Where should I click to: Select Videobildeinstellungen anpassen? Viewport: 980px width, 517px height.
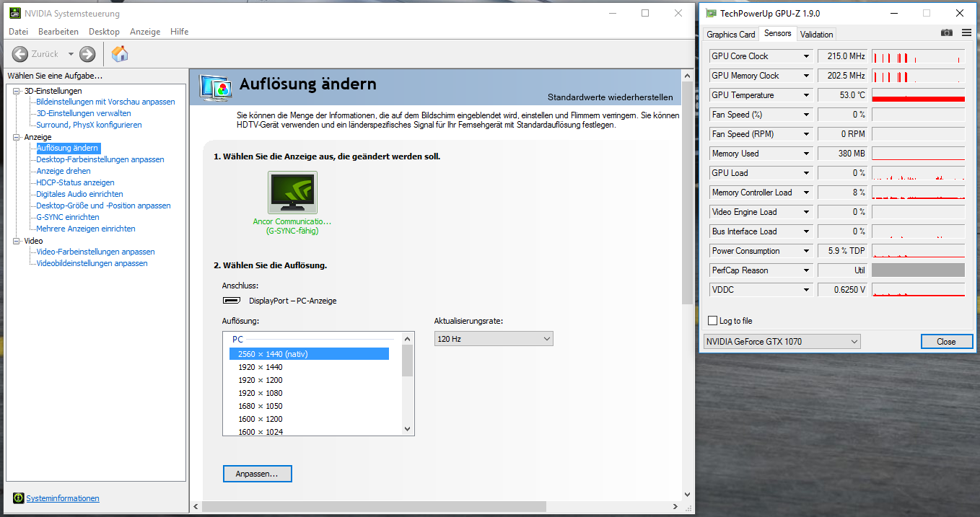(92, 263)
